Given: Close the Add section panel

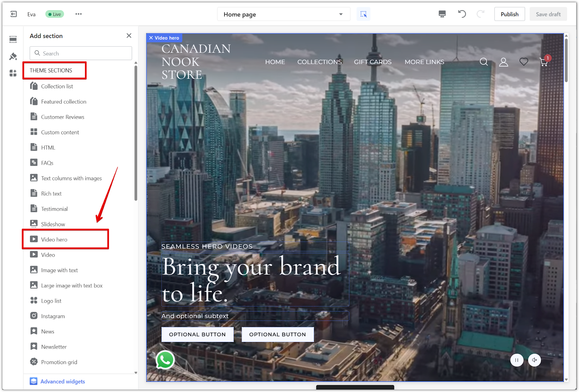Looking at the screenshot, I should (x=129, y=35).
